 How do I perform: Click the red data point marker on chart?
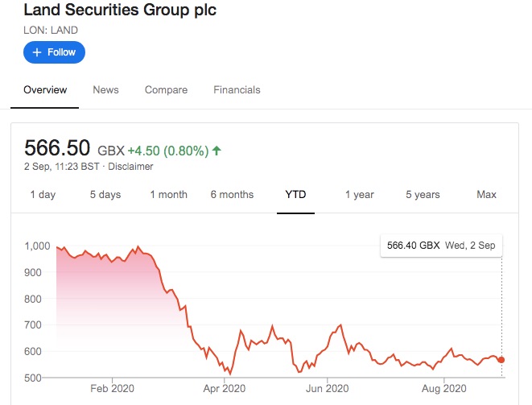pyautogui.click(x=501, y=360)
